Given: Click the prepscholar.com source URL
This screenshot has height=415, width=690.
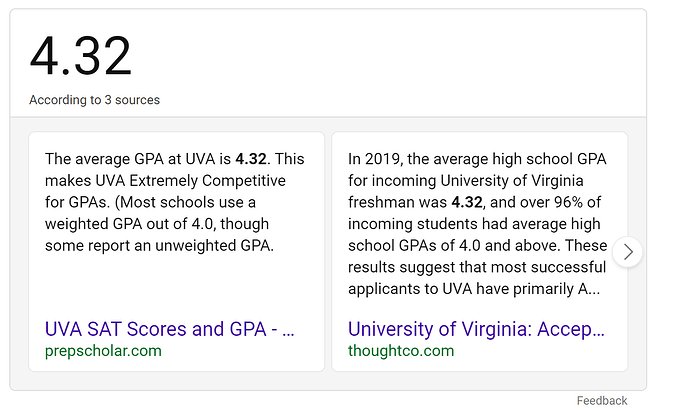Looking at the screenshot, I should coord(103,351).
